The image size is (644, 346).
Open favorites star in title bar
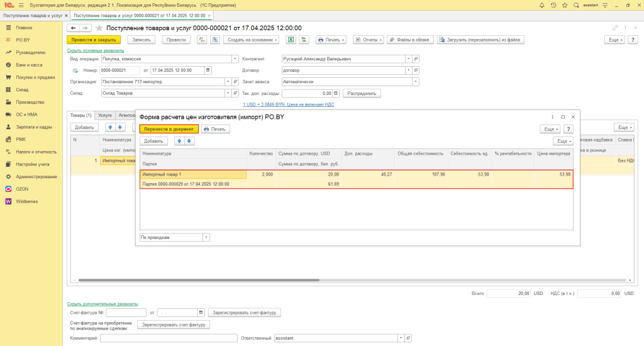point(565,5)
